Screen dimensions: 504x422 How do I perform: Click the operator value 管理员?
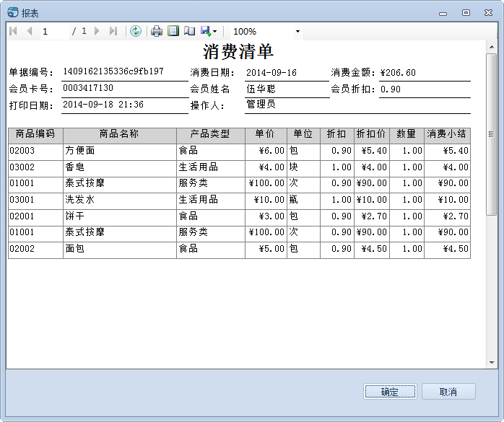tap(261, 104)
